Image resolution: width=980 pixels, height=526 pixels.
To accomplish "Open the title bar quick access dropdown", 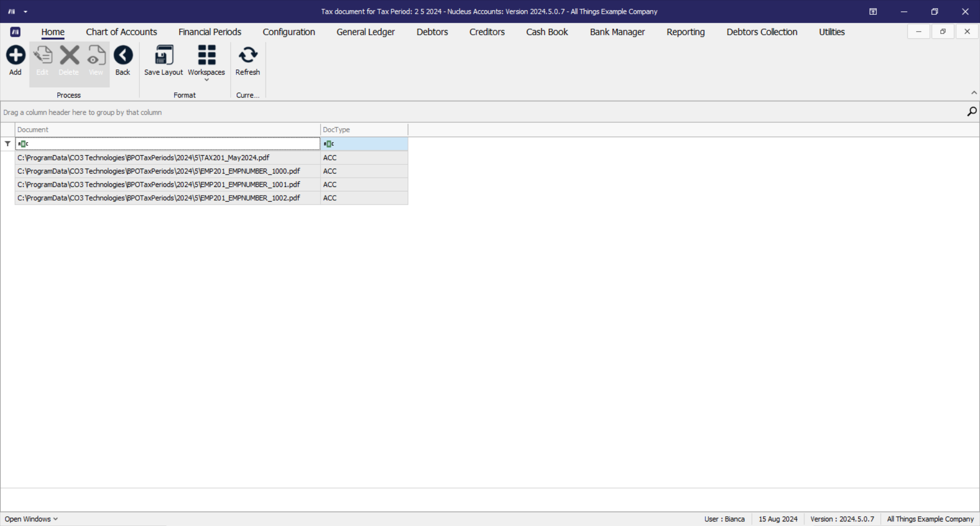I will 26,11.
